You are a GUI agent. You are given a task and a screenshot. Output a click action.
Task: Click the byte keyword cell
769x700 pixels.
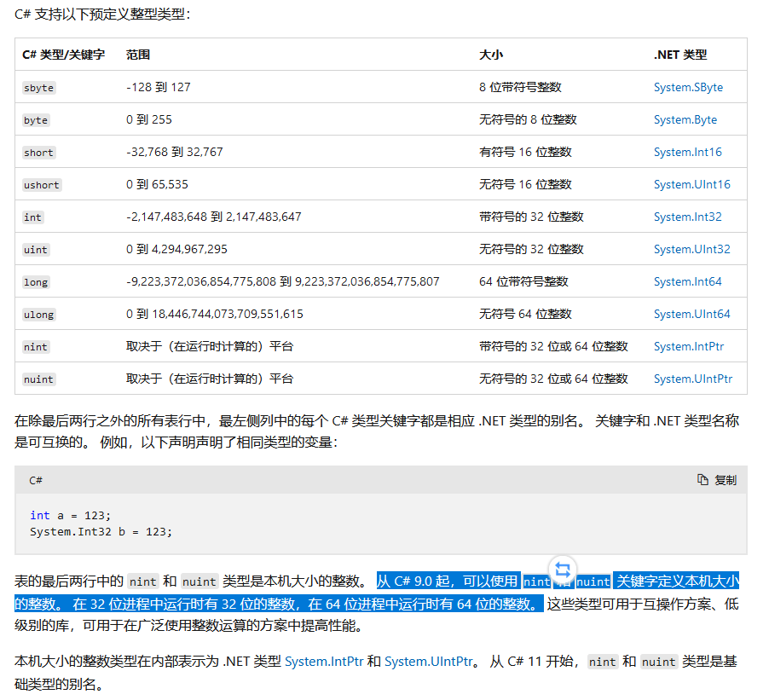(x=36, y=120)
